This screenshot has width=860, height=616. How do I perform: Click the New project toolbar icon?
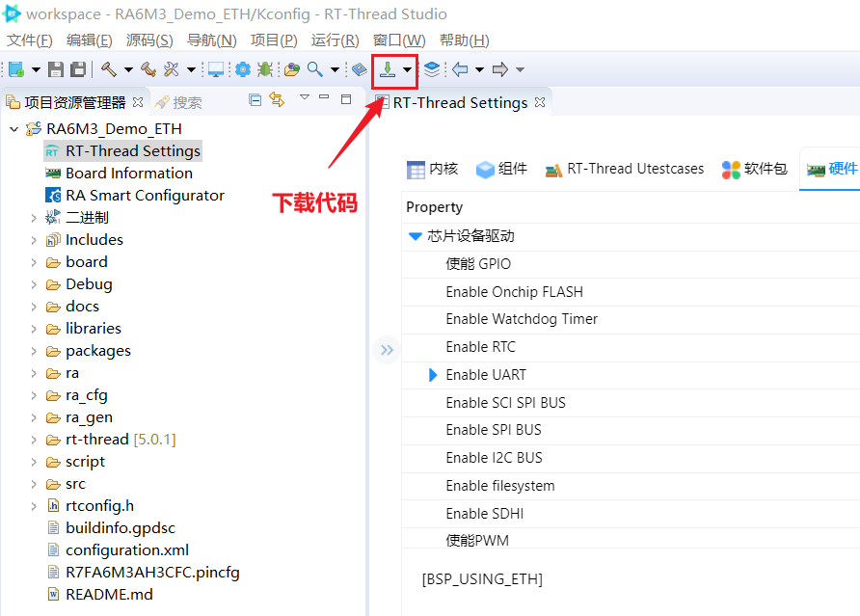pyautogui.click(x=16, y=69)
